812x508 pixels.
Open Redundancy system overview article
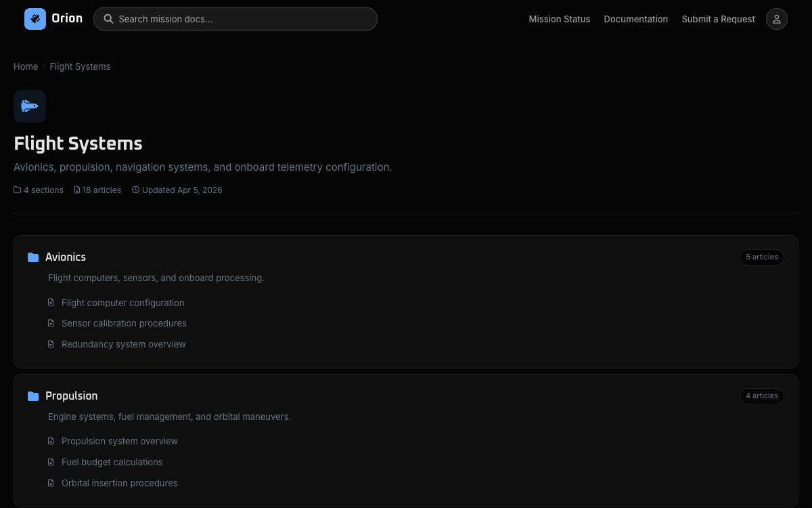point(124,344)
